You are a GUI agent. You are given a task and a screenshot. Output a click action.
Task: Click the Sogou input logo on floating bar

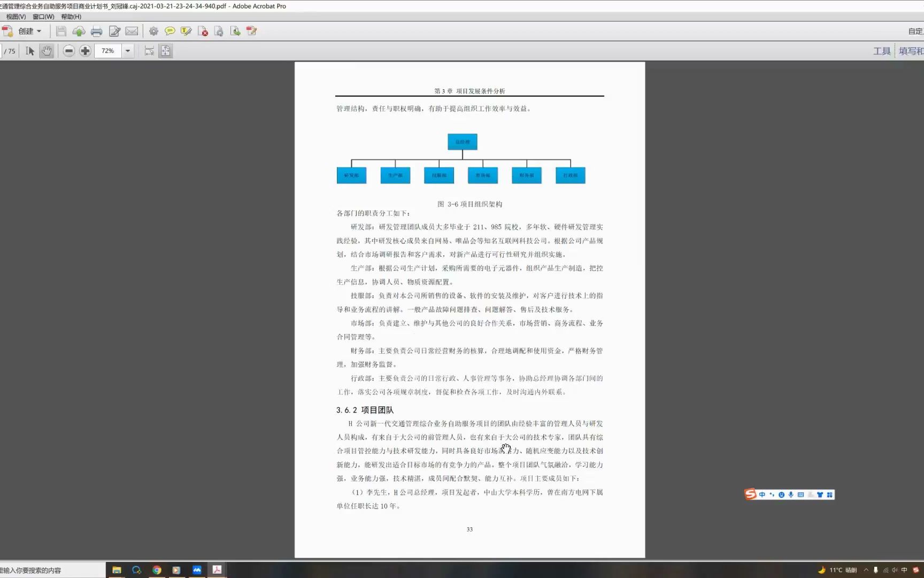tap(751, 495)
